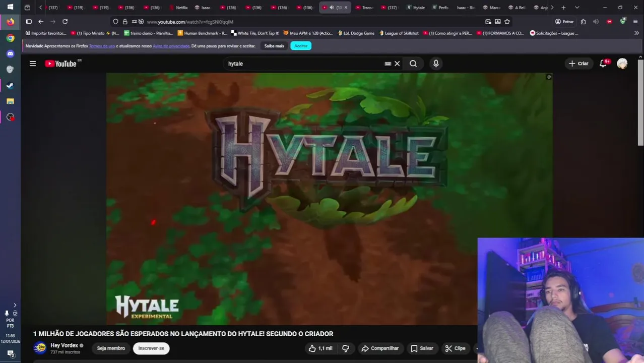Share the video with Compartilhar
Image resolution: width=644 pixels, height=363 pixels.
(380, 348)
